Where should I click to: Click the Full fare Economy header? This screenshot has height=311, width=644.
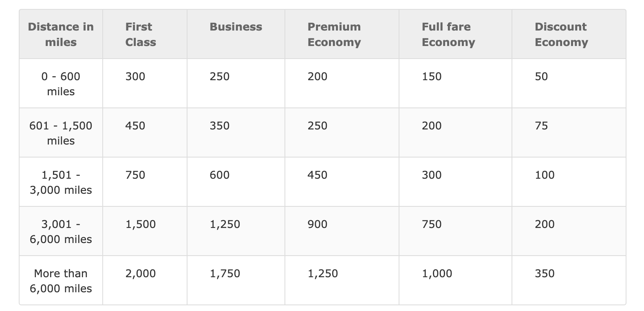click(448, 35)
